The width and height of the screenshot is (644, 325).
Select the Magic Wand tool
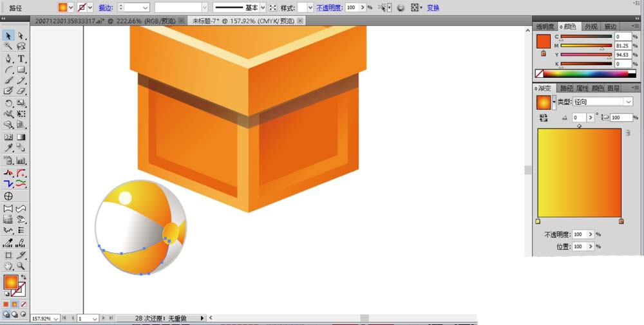pyautogui.click(x=8, y=46)
